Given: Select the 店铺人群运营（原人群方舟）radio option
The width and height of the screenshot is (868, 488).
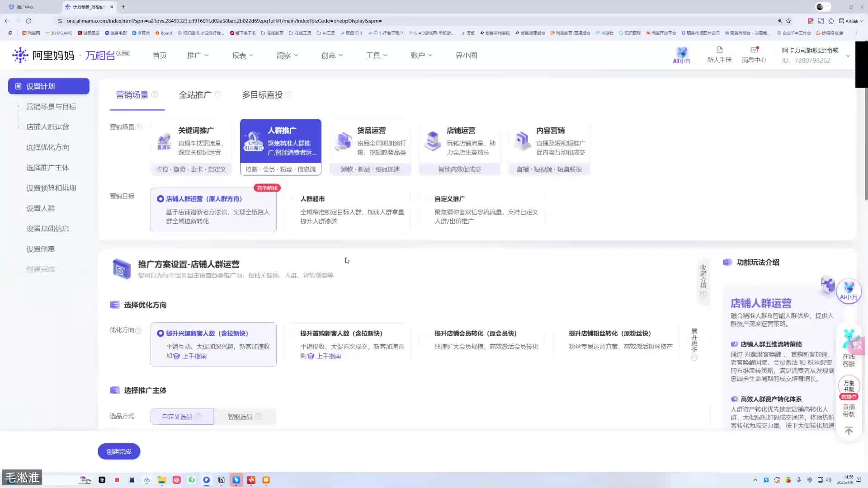Looking at the screenshot, I should (x=160, y=198).
